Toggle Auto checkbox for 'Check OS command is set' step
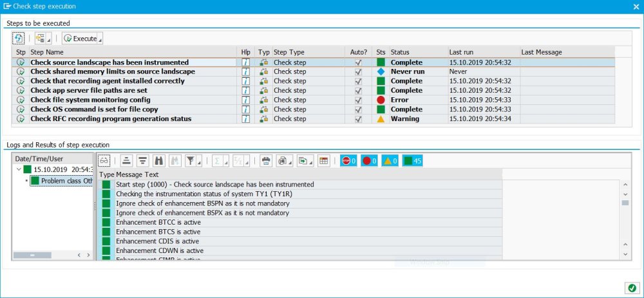Screen dimensions: 644x298 359,109
